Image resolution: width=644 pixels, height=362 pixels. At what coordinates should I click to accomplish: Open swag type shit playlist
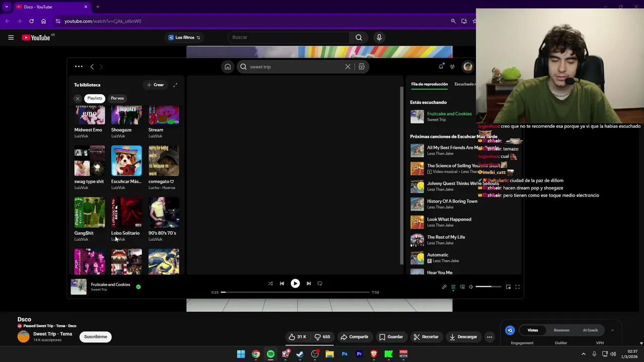[89, 167]
